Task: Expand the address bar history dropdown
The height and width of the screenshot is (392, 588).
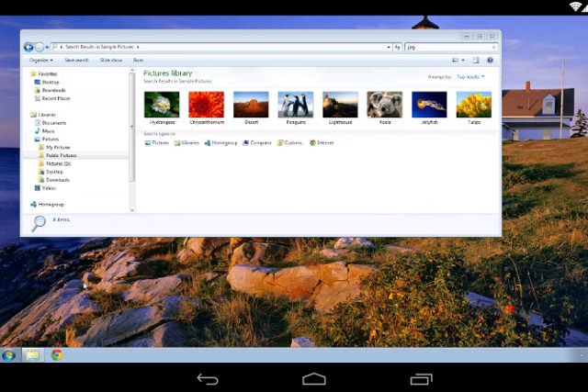Action: [x=389, y=47]
